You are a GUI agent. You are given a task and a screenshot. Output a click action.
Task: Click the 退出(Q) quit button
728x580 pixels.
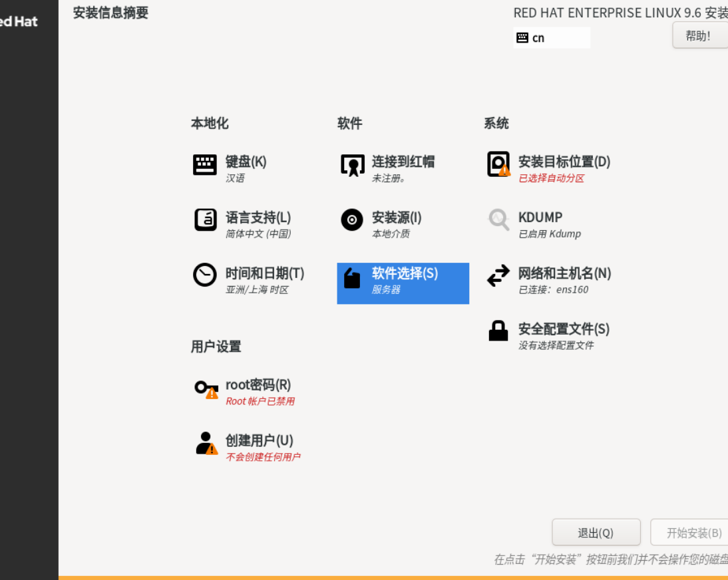(x=596, y=532)
